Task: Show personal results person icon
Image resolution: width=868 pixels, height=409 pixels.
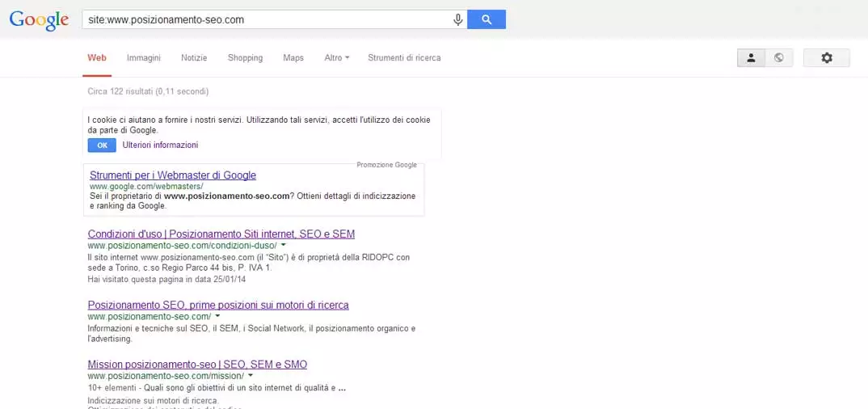Action: pos(751,57)
